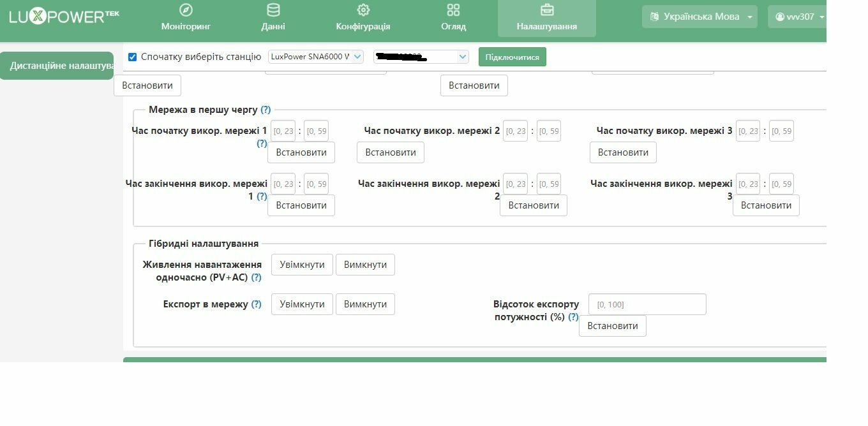Screen dimensions: 868x426
Task: Focus minute field of Час початку викор. мережі 2
Action: coord(549,131)
